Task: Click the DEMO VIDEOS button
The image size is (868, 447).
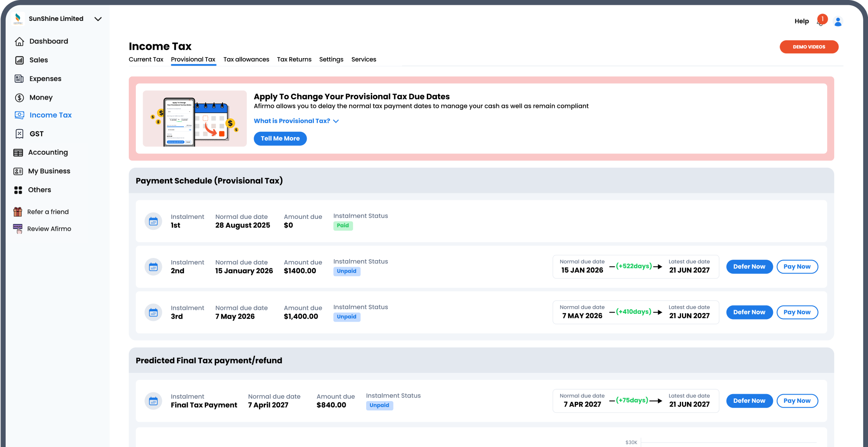Action: pyautogui.click(x=809, y=47)
